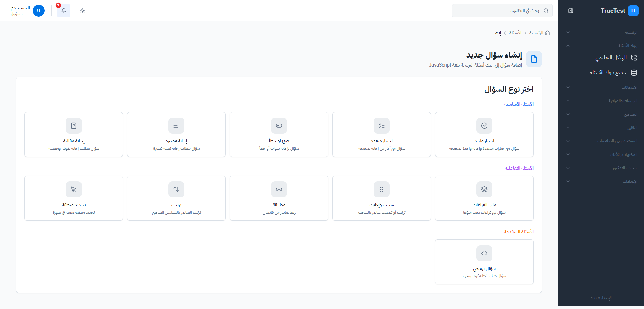Pick the short answer question icon

point(176,126)
